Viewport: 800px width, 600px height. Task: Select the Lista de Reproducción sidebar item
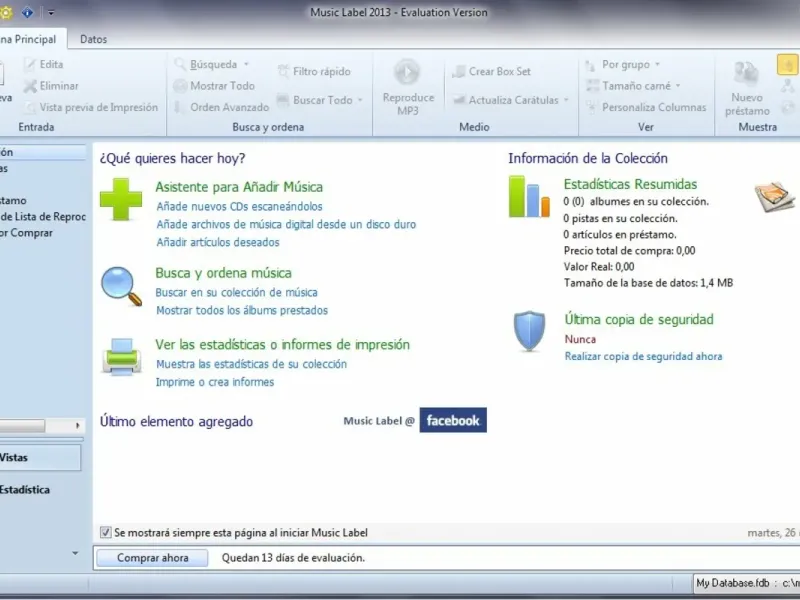tap(43, 217)
